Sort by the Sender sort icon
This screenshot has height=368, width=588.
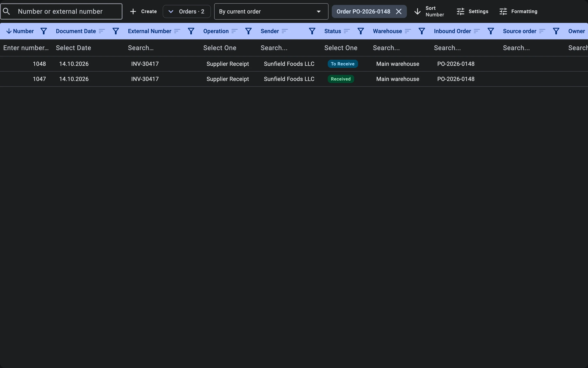[x=285, y=31]
